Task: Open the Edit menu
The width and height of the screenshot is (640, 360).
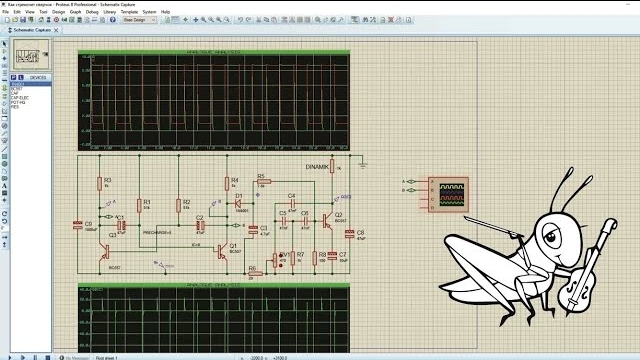Action: (17, 12)
